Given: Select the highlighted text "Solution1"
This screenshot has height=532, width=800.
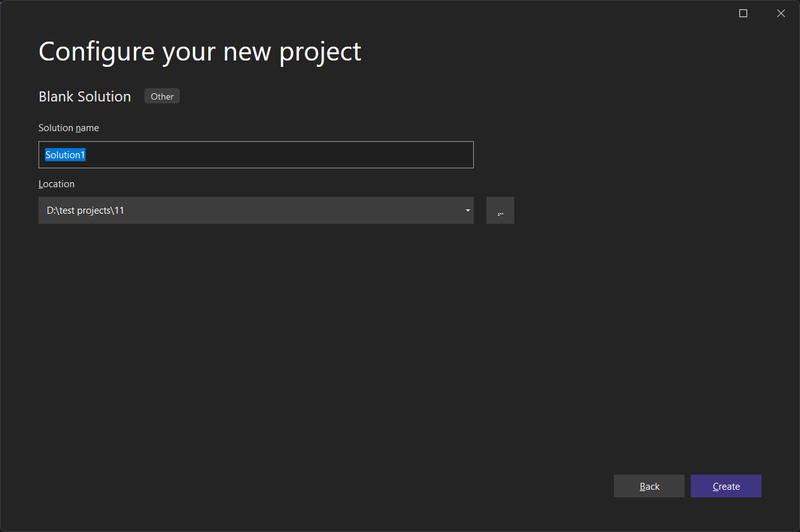Looking at the screenshot, I should pos(65,154).
